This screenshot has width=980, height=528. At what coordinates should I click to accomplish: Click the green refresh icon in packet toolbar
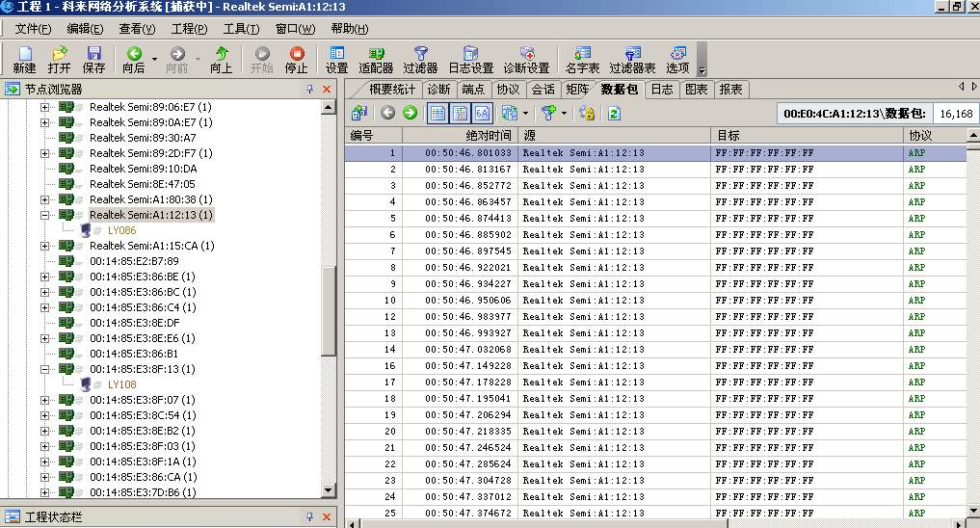614,114
